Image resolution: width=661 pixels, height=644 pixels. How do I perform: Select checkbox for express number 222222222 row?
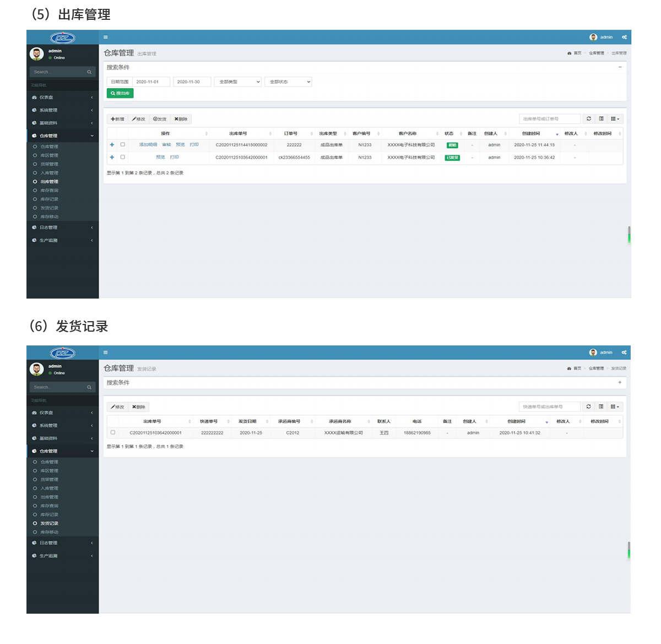(x=113, y=432)
